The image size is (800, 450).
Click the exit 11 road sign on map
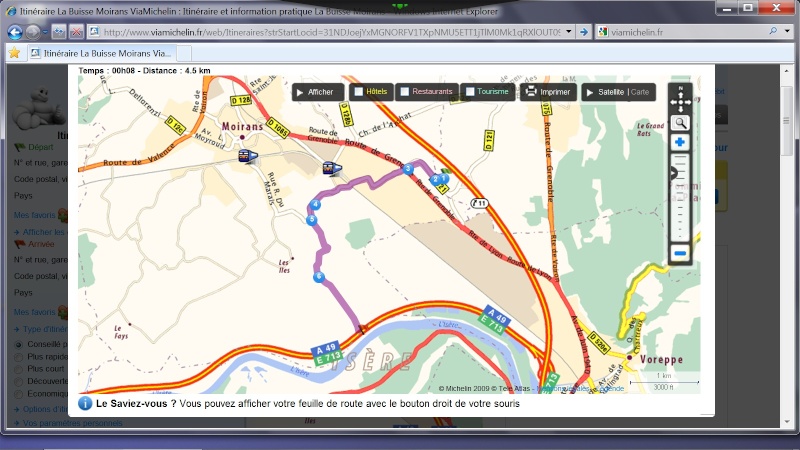pos(479,203)
